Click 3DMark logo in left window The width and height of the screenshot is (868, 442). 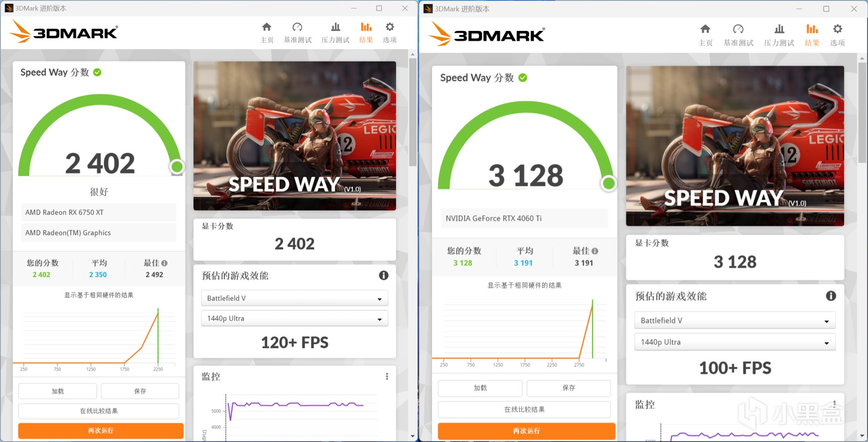coord(64,32)
